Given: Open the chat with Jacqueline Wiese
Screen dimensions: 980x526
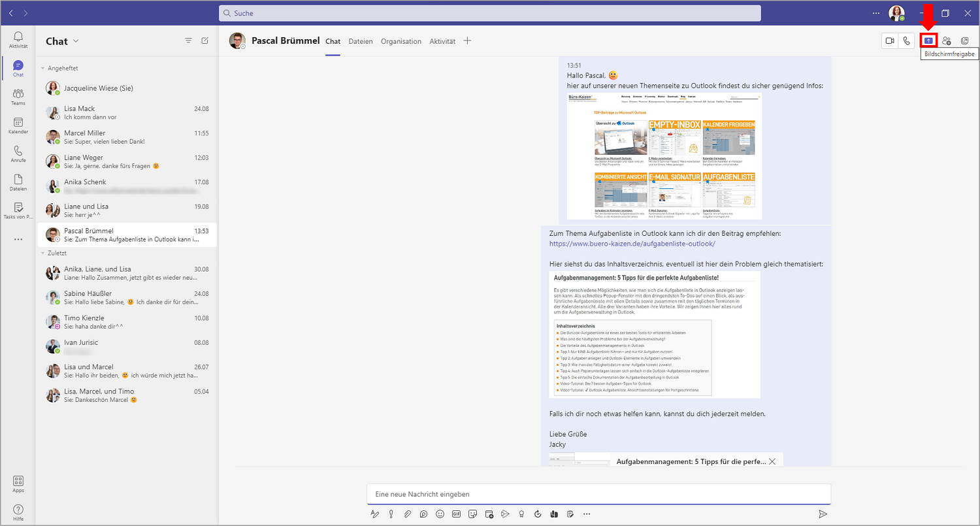Looking at the screenshot, I should point(127,88).
